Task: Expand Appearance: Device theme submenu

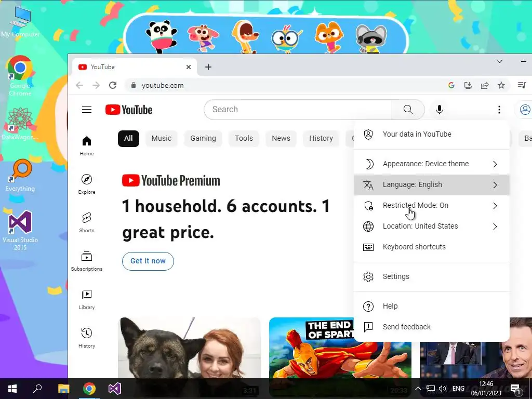Action: pos(431,164)
